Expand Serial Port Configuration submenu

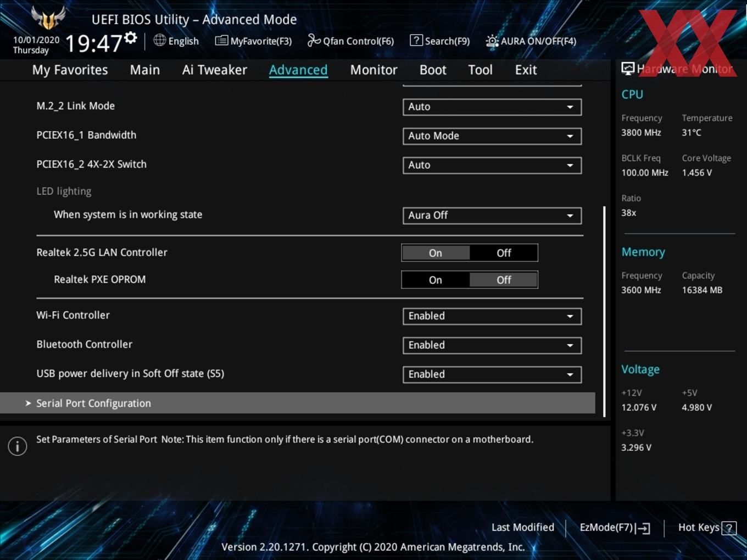click(298, 403)
